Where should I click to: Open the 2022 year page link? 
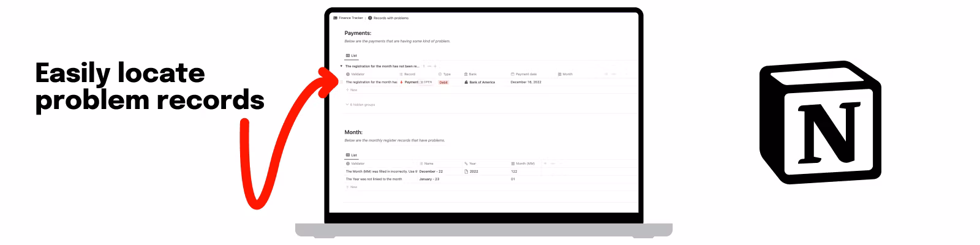coord(473,171)
